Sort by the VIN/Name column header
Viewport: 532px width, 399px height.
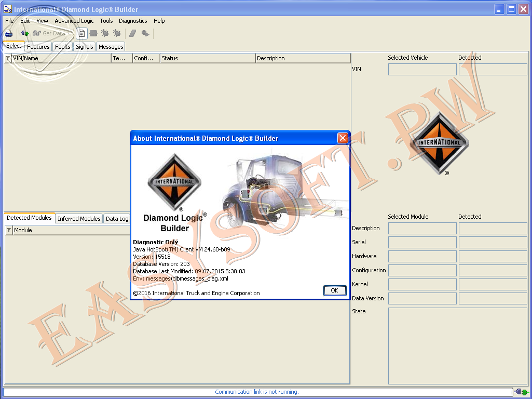[x=61, y=58]
